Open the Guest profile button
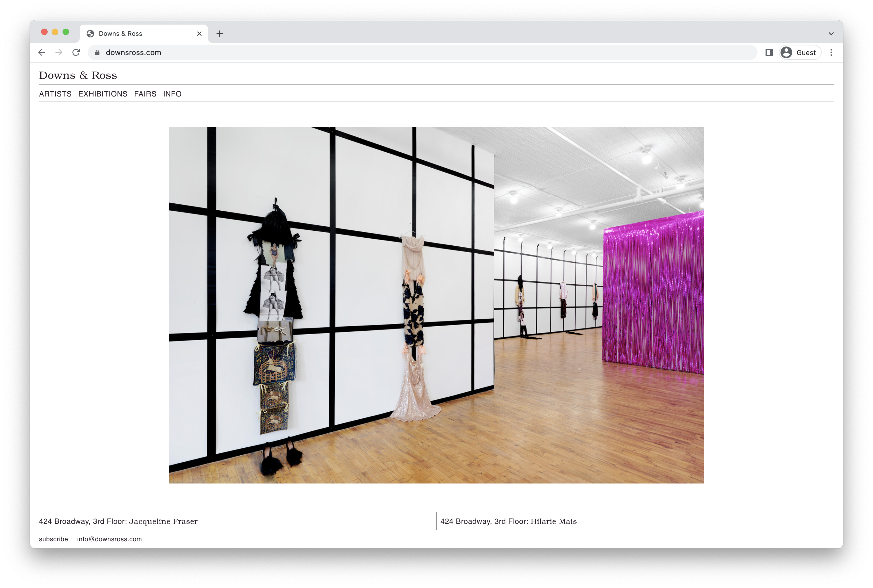 click(800, 52)
